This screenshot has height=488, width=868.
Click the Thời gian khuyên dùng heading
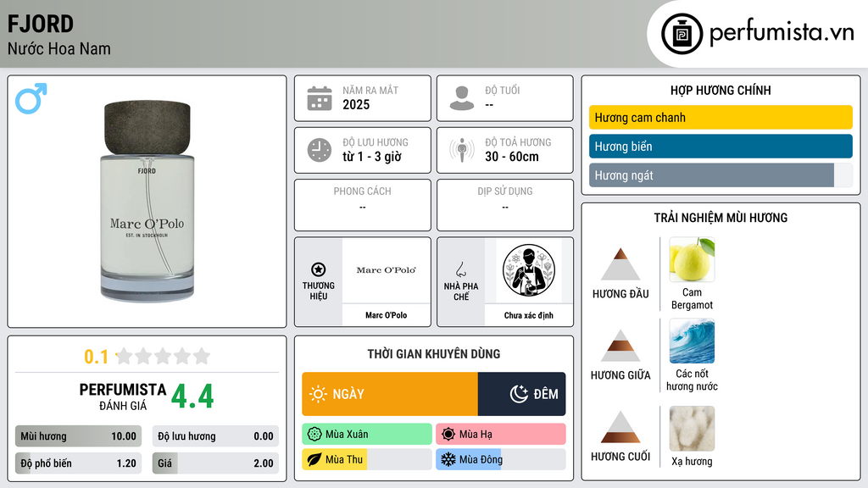(434, 354)
